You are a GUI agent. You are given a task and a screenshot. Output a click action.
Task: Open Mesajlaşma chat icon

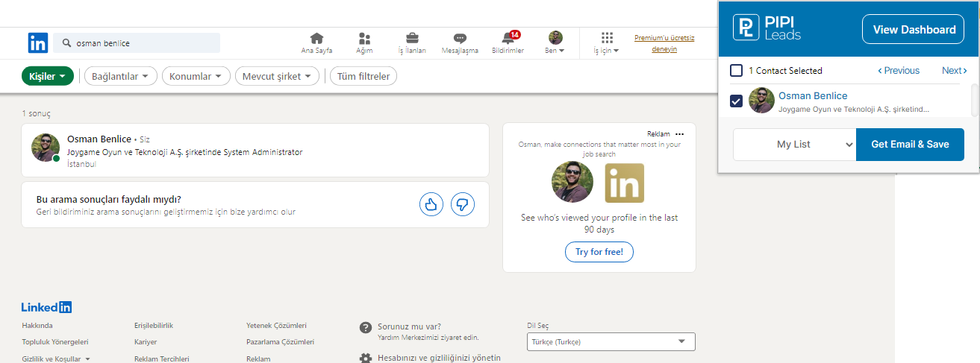point(460,38)
